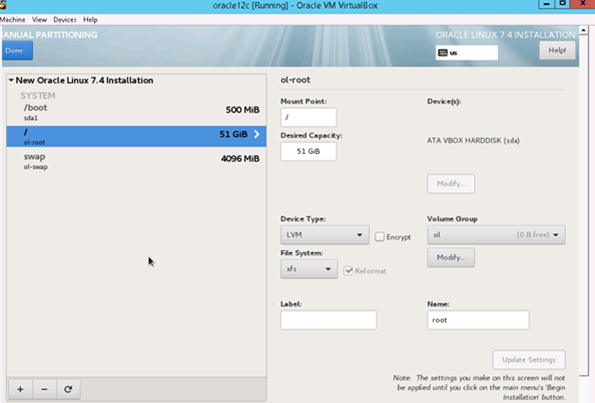
Task: Click the empty Label input field
Action: tap(329, 320)
